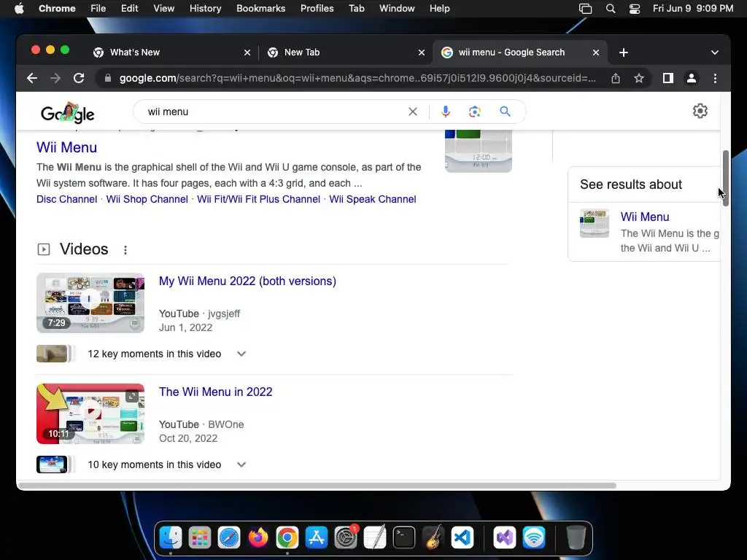This screenshot has width=747, height=560.
Task: Open Terminal from the dock
Action: click(404, 537)
